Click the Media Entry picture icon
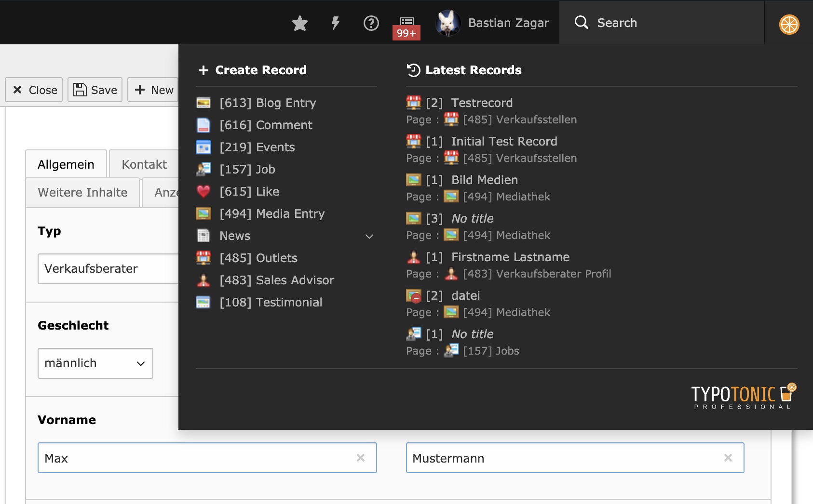Screen dimensions: 813x504 [x=203, y=213]
